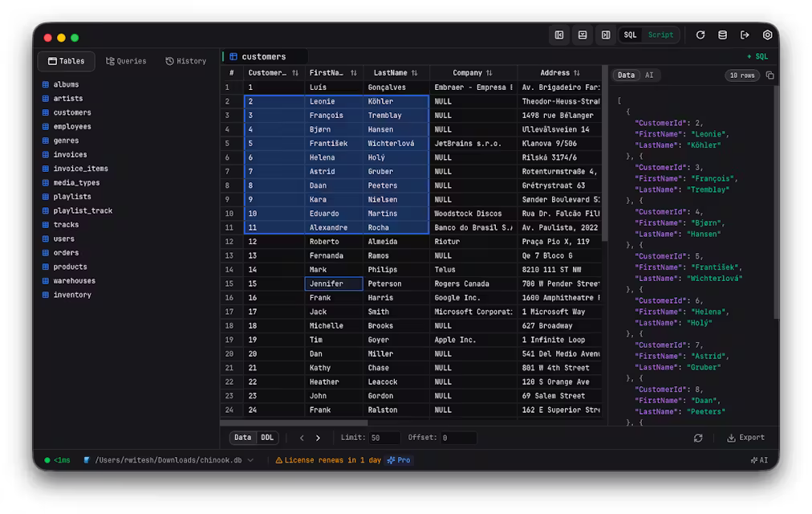Switch bottom view to DDL
Viewport: 812px width, 514px height.
pos(267,438)
